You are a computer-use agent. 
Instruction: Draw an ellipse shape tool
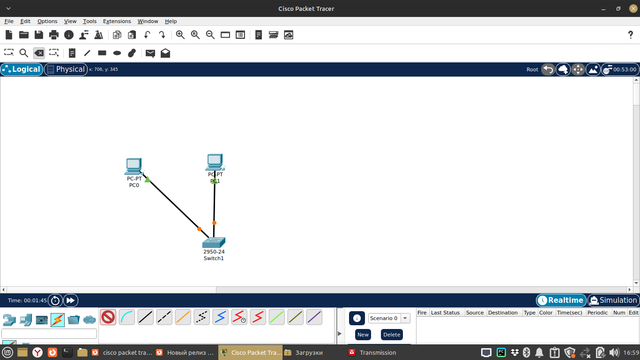pyautogui.click(x=117, y=53)
